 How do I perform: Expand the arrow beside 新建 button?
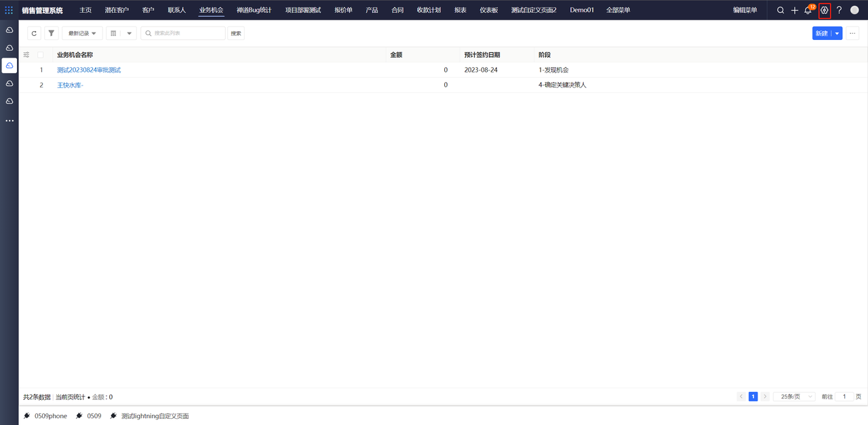coord(837,33)
